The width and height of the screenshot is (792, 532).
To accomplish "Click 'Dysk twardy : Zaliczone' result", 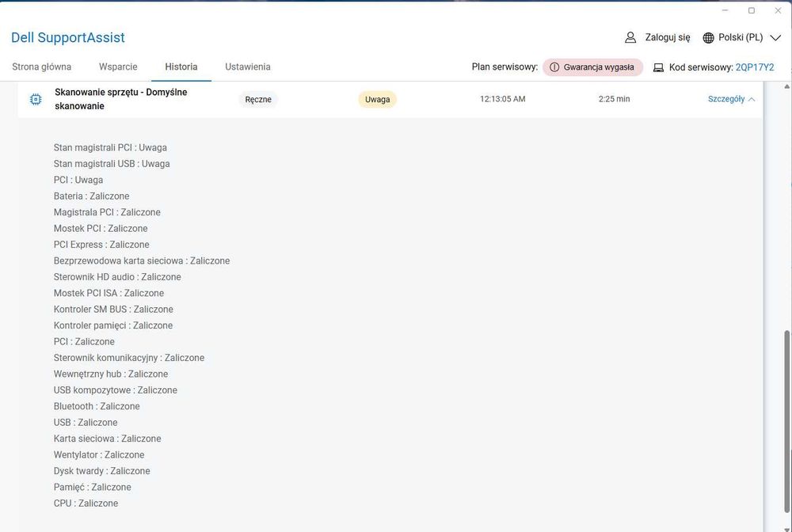I will (x=101, y=470).
